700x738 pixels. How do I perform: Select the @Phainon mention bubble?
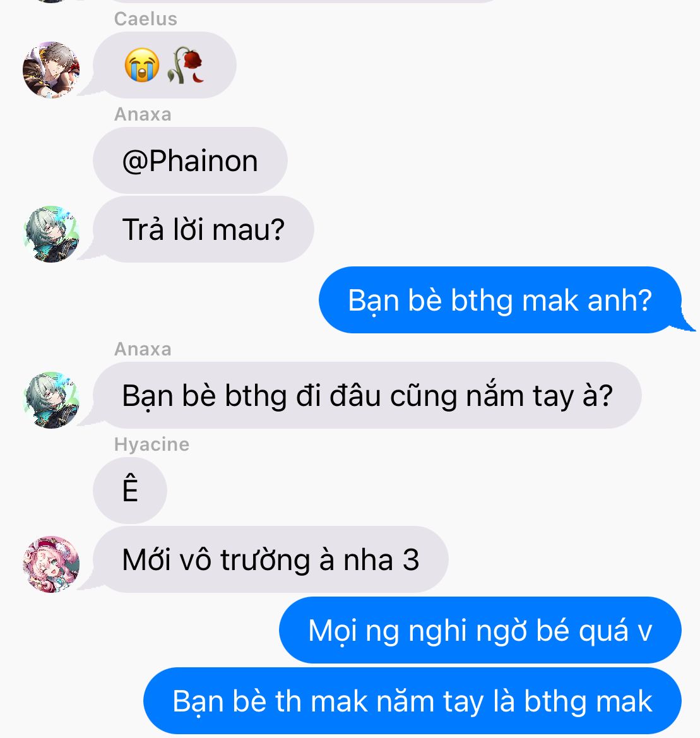(x=190, y=160)
